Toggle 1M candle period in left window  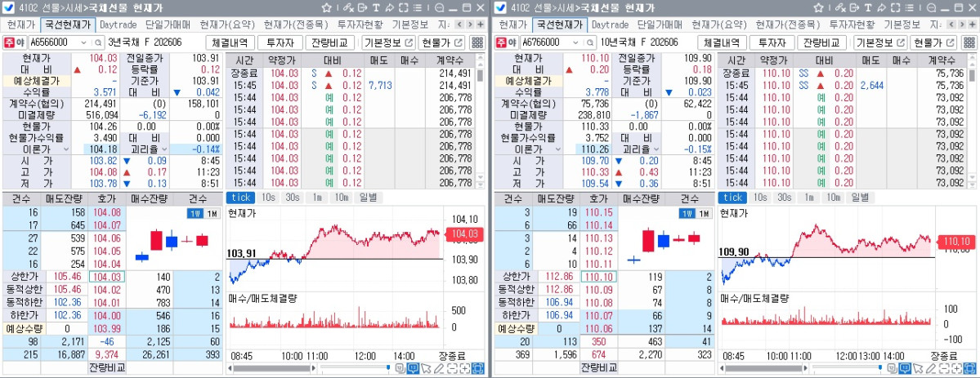click(212, 214)
